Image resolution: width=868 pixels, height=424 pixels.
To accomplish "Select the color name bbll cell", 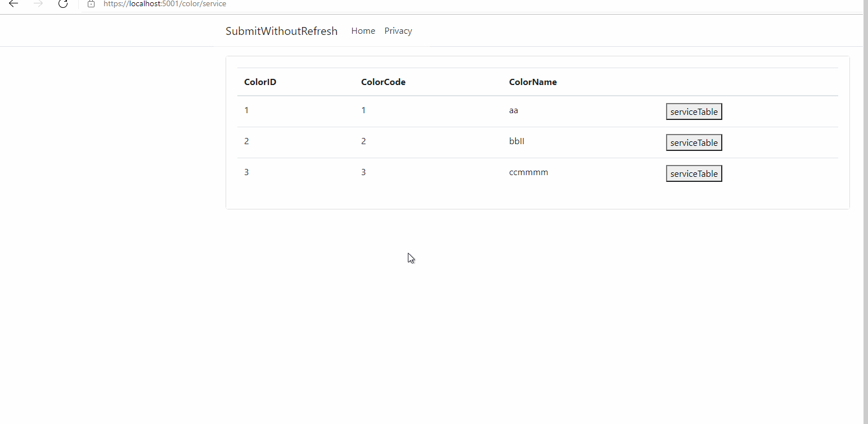I will tap(516, 141).
